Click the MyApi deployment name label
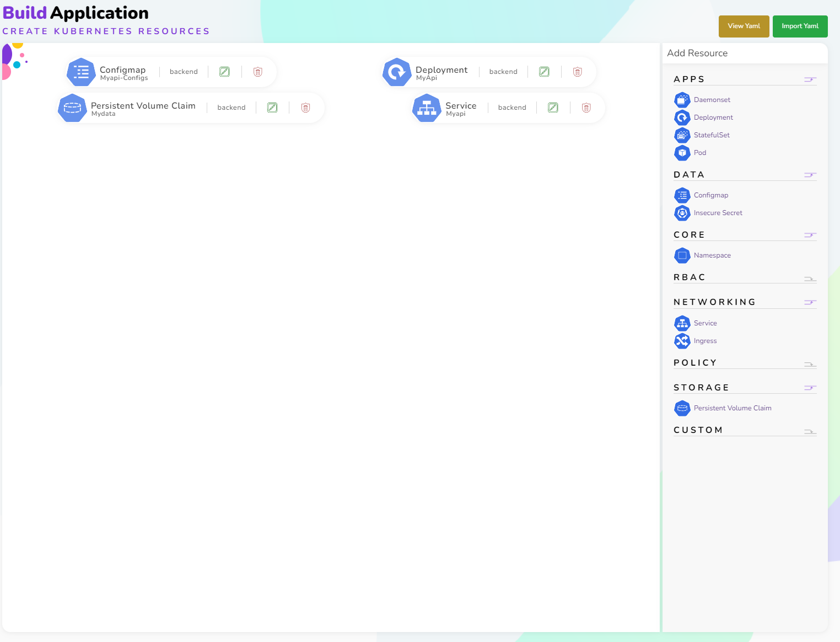 pos(427,78)
